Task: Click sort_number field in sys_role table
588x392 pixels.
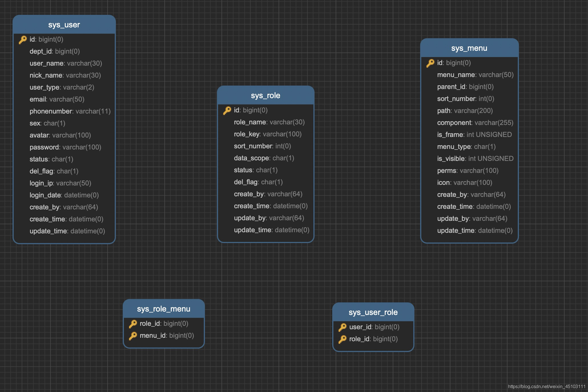Action: (x=263, y=146)
